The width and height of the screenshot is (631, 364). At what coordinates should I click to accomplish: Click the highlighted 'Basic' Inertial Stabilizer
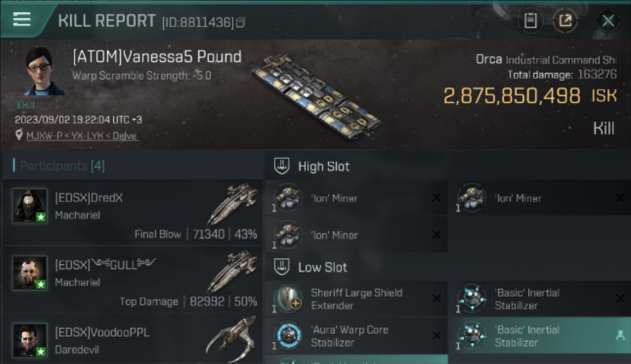tap(527, 336)
